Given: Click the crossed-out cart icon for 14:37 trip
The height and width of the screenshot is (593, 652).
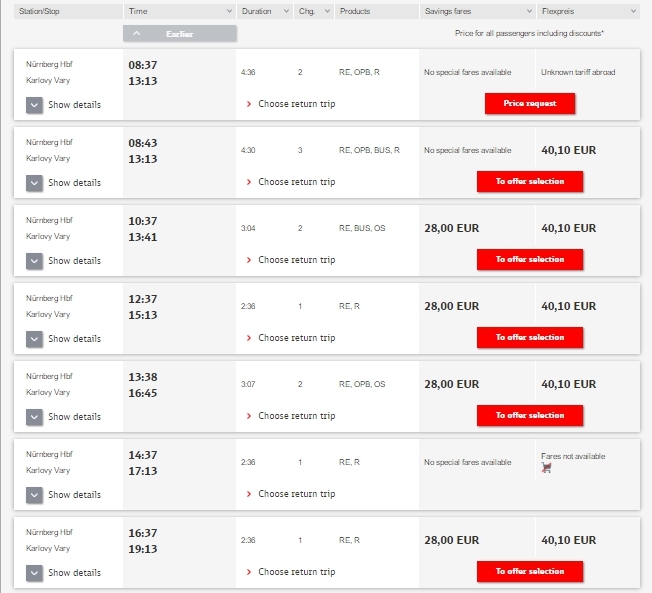Looking at the screenshot, I should [x=547, y=468].
